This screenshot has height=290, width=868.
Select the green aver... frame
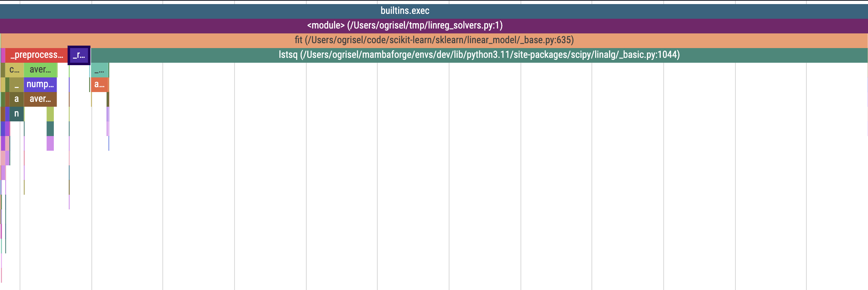[x=40, y=70]
